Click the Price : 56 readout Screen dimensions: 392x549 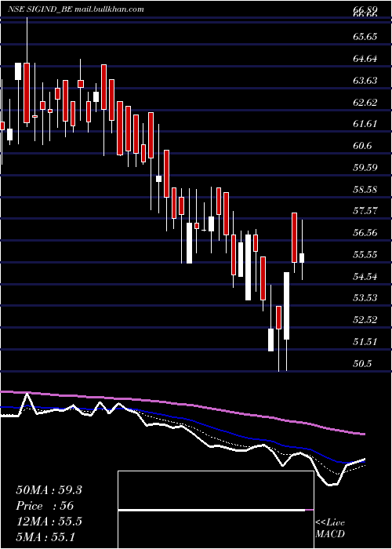[x=45, y=506]
